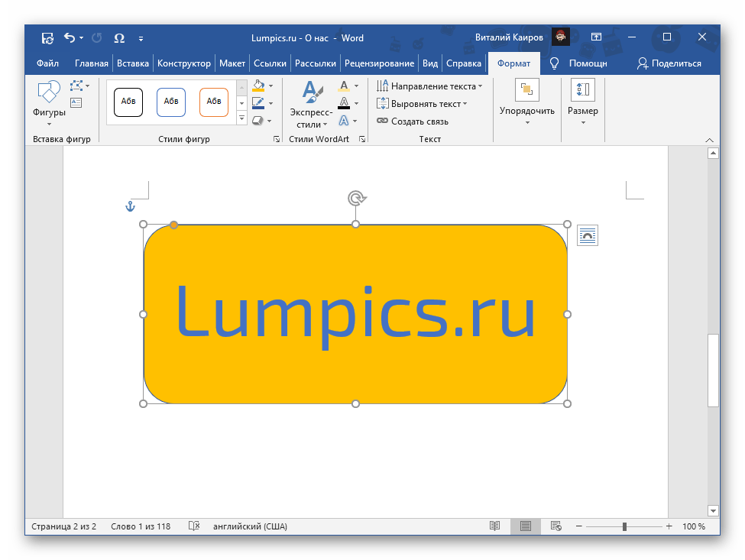Viewport: 745px width, 560px height.
Task: Open the Конструктор tab
Action: point(184,63)
